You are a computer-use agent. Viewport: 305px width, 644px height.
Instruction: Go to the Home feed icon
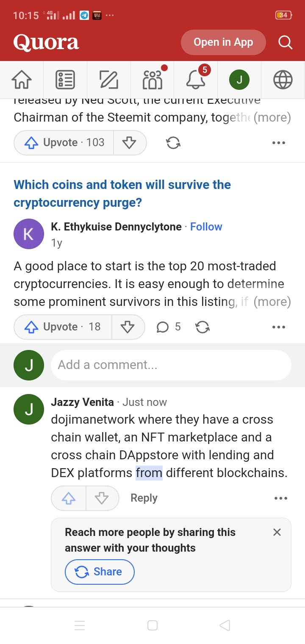[22, 79]
